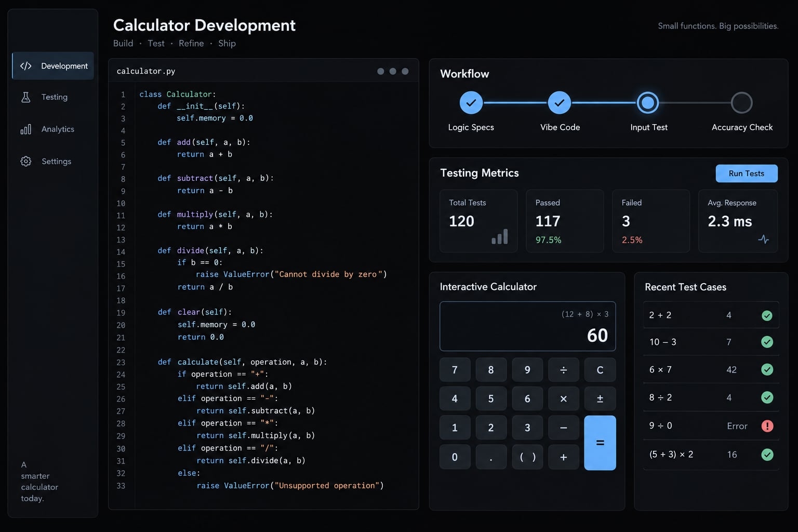The width and height of the screenshot is (798, 532).
Task: Click the red error icon for 9 ÷ 0
Action: pos(767,426)
